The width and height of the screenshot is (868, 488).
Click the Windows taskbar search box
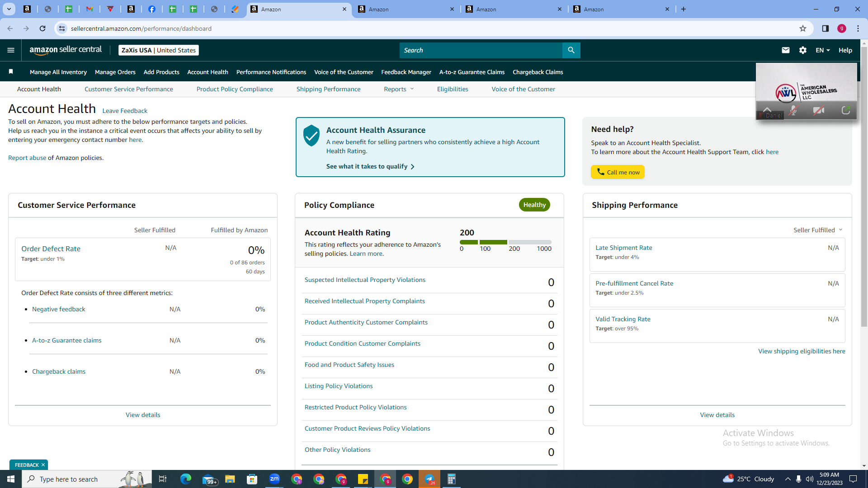click(87, 479)
